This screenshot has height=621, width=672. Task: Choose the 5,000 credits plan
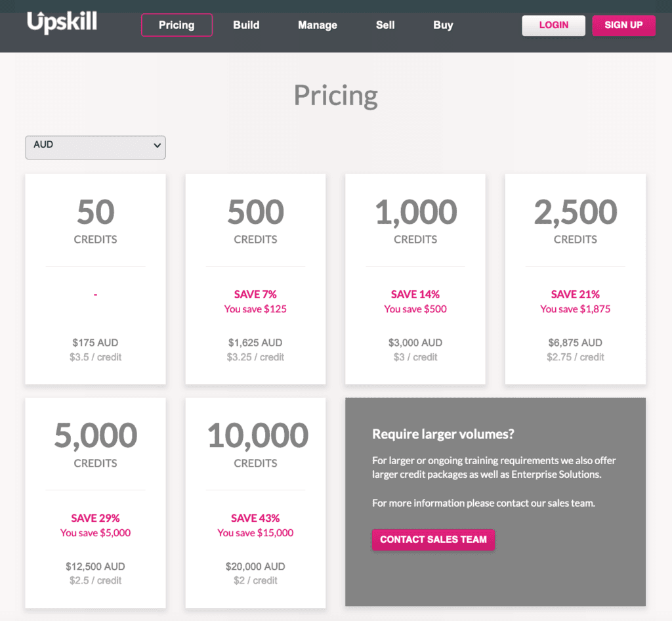(x=95, y=502)
